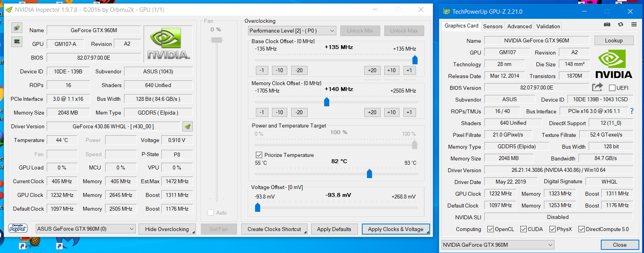
Task: Take a screenshot with GPU-Z camera icon
Action: pyautogui.click(x=607, y=24)
